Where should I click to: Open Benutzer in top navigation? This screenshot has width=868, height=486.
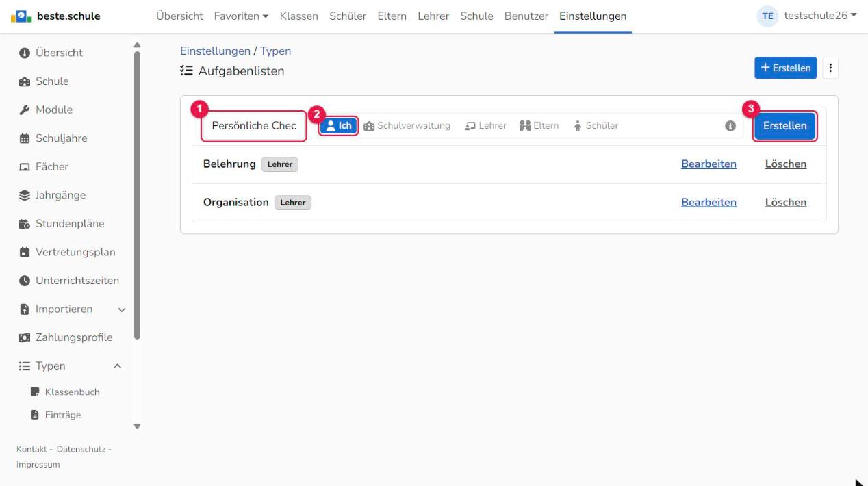526,16
